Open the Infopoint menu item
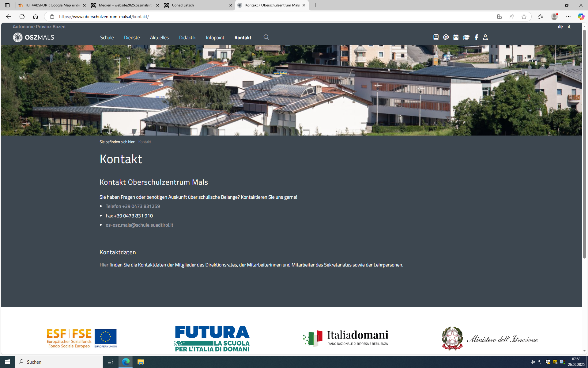588x368 pixels. 215,37
